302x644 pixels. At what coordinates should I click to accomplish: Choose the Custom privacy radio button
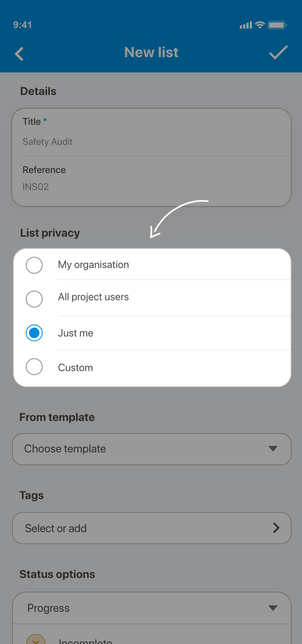[x=34, y=367]
